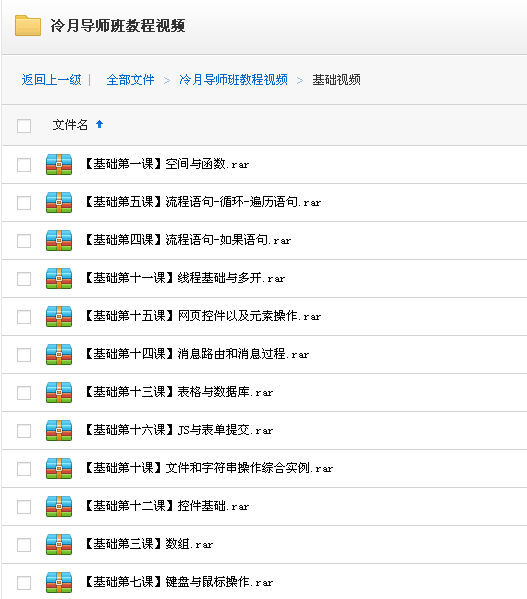Open file 【基础第十六课】JS与表单提交.rar
The height and width of the screenshot is (599, 527).
tap(178, 430)
